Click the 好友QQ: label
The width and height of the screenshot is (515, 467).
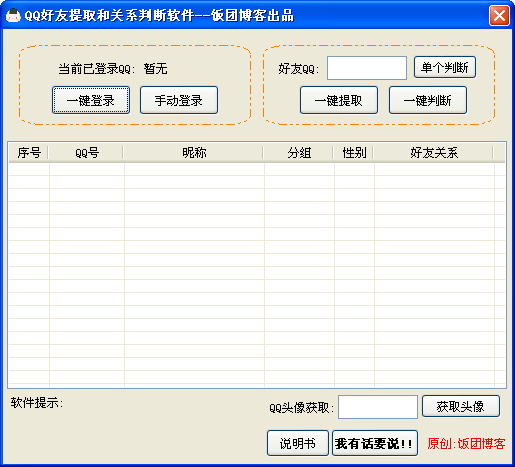(299, 69)
